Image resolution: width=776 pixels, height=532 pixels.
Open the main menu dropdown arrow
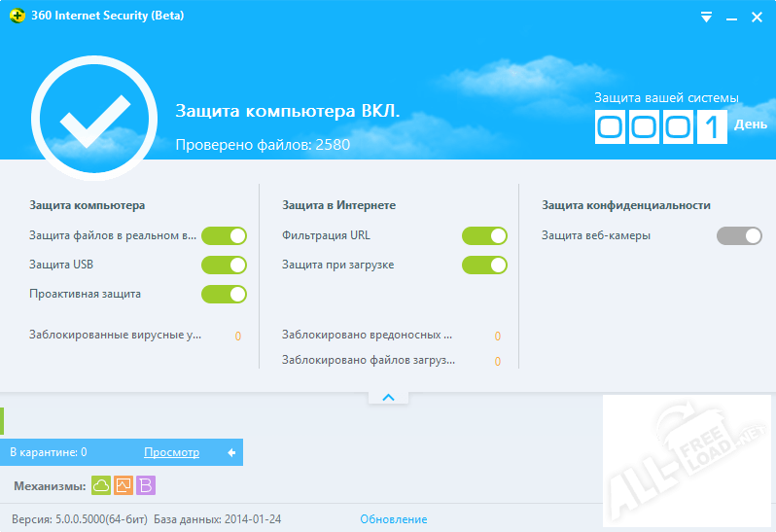(x=706, y=16)
